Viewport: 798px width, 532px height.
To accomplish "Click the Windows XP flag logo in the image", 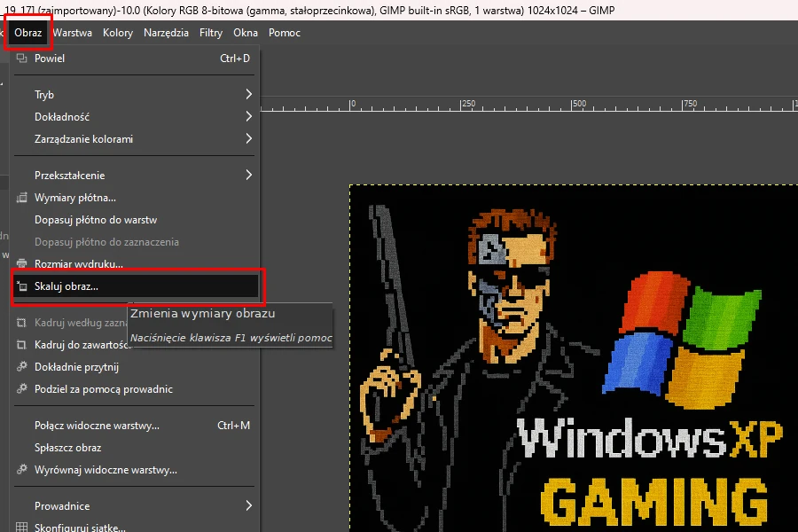I will (x=682, y=340).
